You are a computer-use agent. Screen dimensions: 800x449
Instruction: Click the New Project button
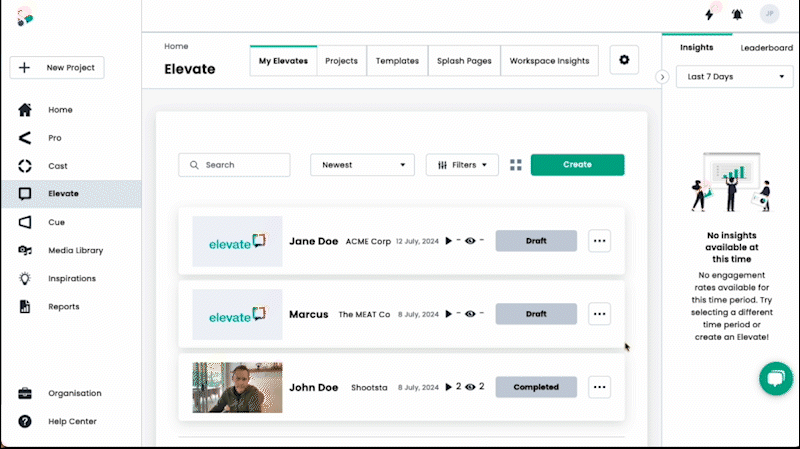click(57, 67)
